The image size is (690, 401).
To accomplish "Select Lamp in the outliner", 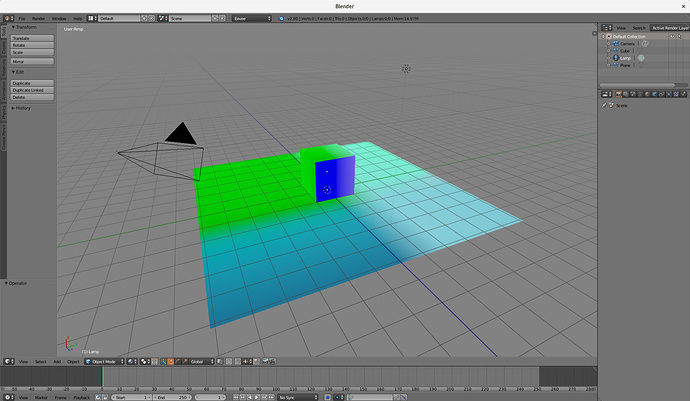I will 623,58.
